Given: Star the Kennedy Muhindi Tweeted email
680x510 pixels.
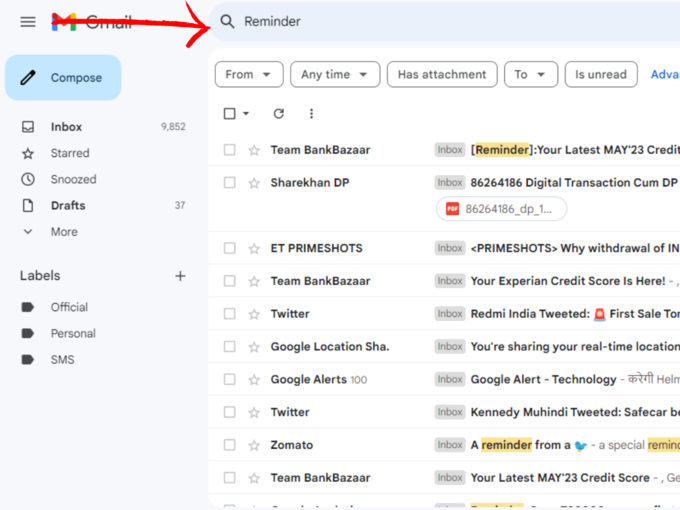Looking at the screenshot, I should [x=254, y=412].
